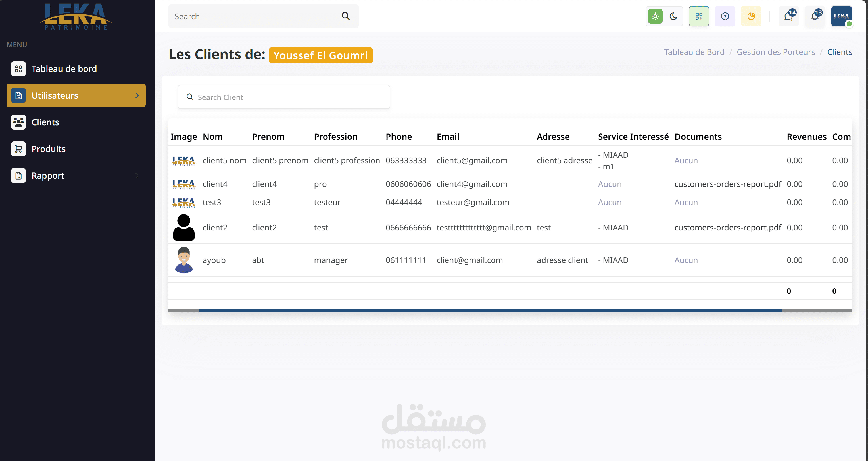Switch to dark mode moon toggle
This screenshot has height=461, width=868.
[673, 16]
